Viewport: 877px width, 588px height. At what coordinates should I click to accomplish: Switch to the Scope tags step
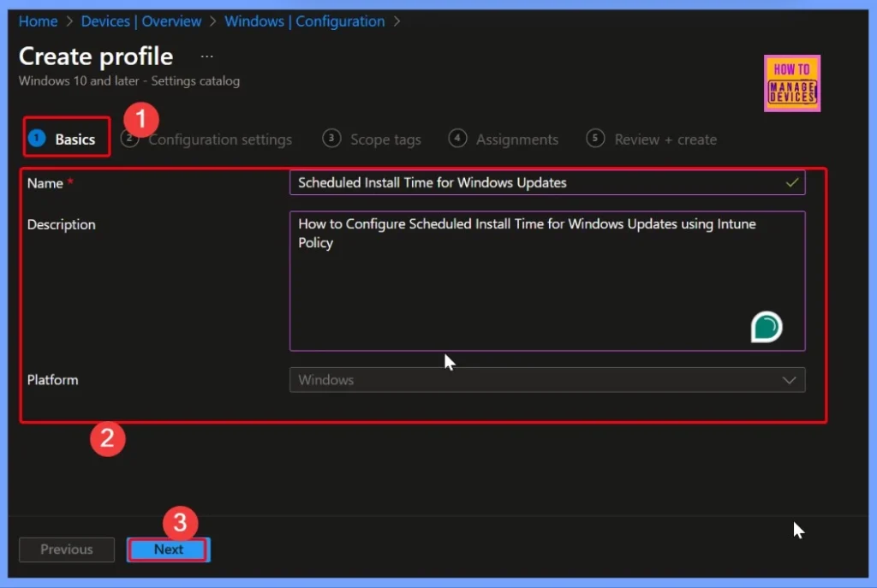click(372, 140)
